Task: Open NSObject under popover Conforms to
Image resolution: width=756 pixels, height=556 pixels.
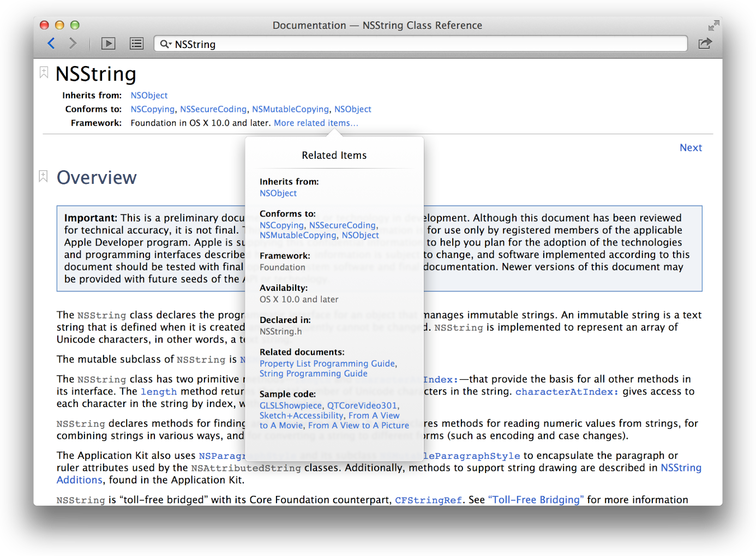Action: [x=360, y=235]
